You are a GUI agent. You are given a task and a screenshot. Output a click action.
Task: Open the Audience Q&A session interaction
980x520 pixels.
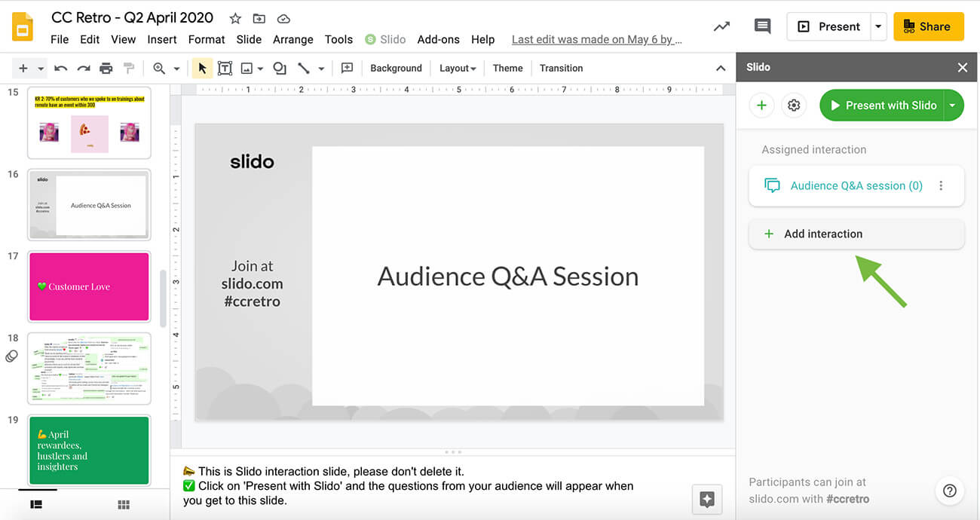(x=856, y=185)
